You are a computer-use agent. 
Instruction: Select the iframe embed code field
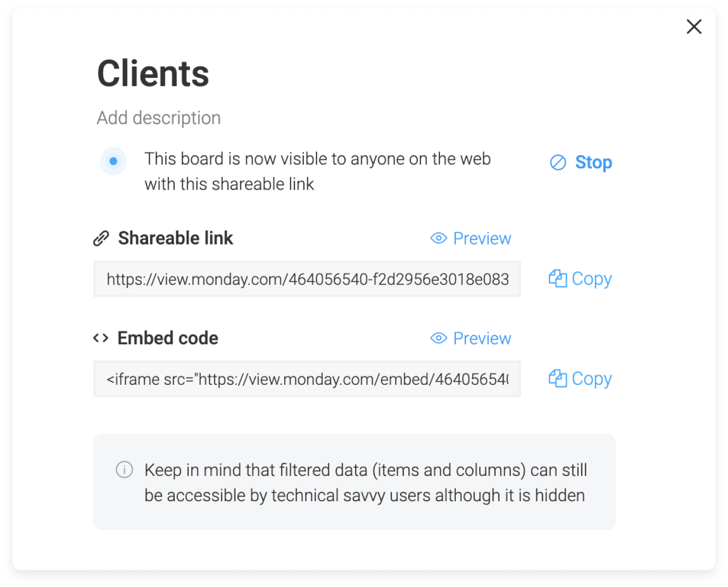coord(307,379)
